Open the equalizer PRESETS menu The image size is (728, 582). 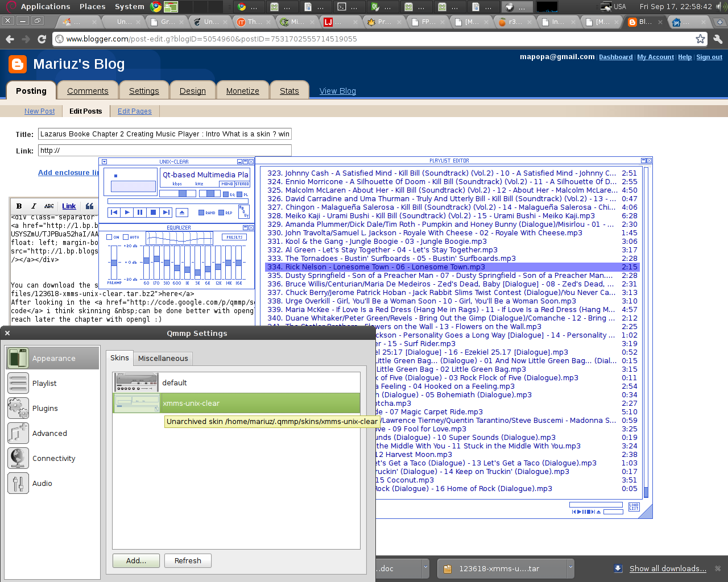click(x=234, y=237)
